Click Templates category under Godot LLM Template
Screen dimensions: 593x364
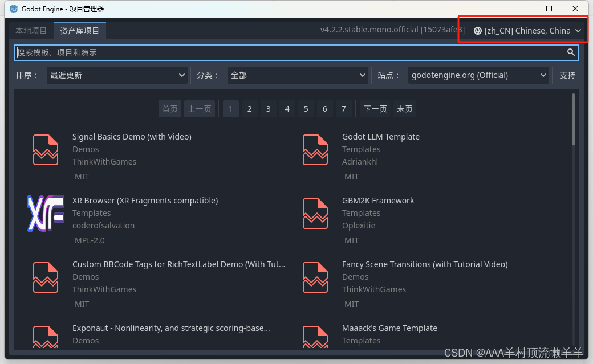362,149
